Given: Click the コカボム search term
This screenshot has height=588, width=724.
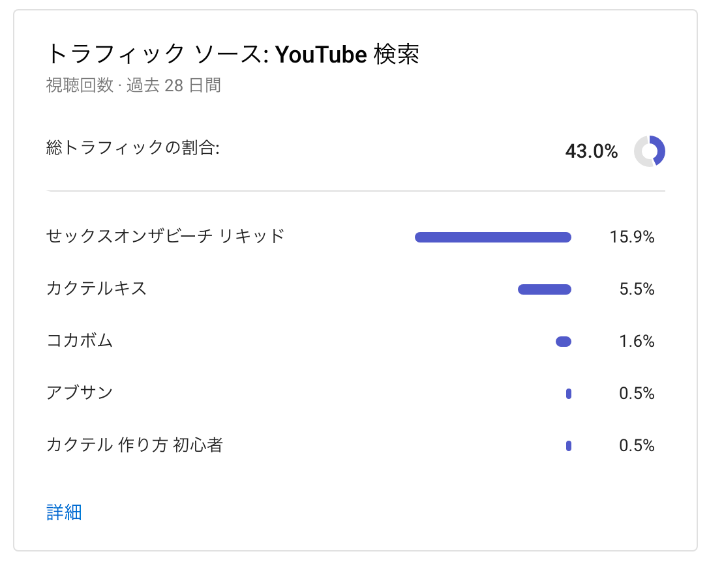Looking at the screenshot, I should (x=80, y=340).
